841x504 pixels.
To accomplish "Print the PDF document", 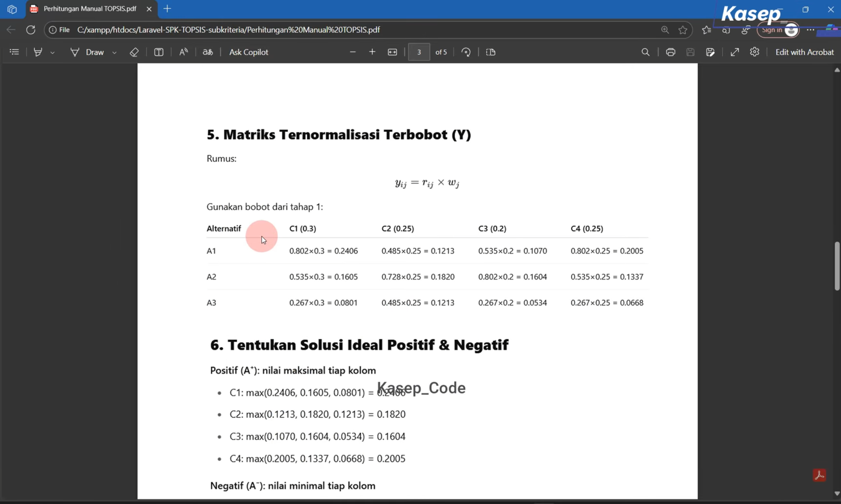I will tap(670, 52).
